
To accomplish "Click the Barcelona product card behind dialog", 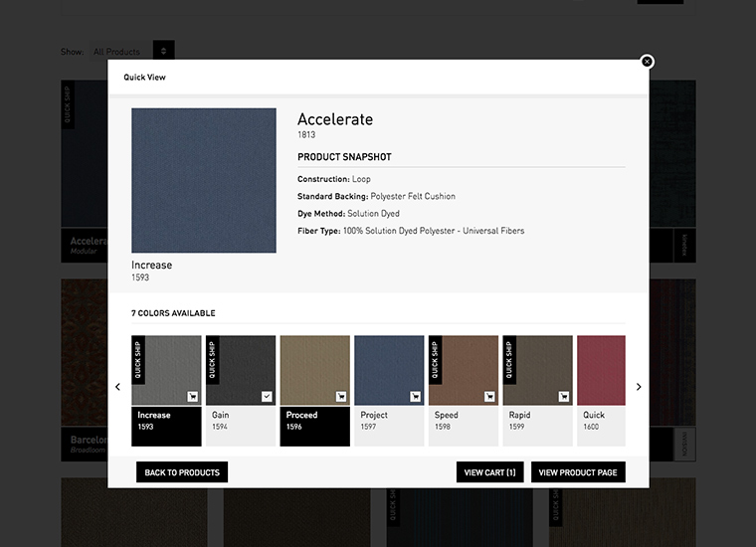I will (x=85, y=370).
